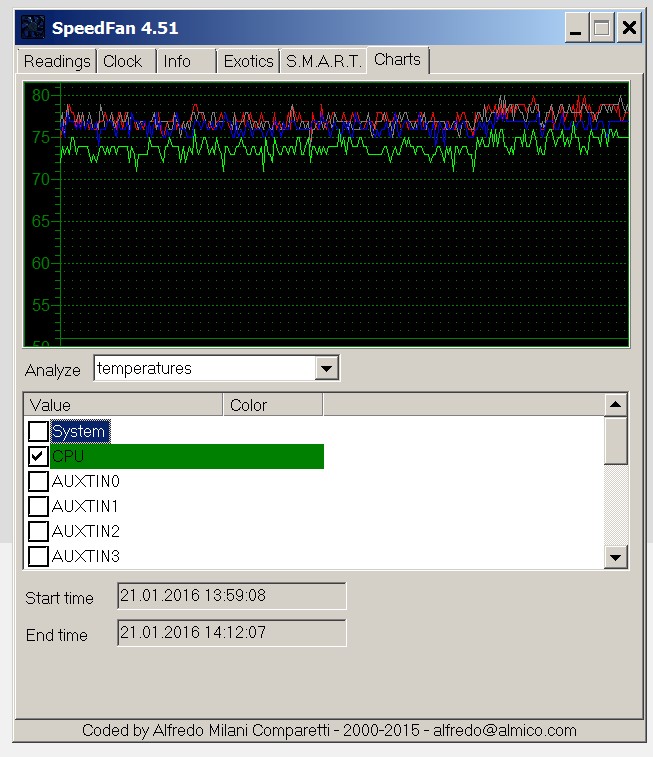Click the green CPU color bar
The image size is (653, 757).
click(x=187, y=456)
